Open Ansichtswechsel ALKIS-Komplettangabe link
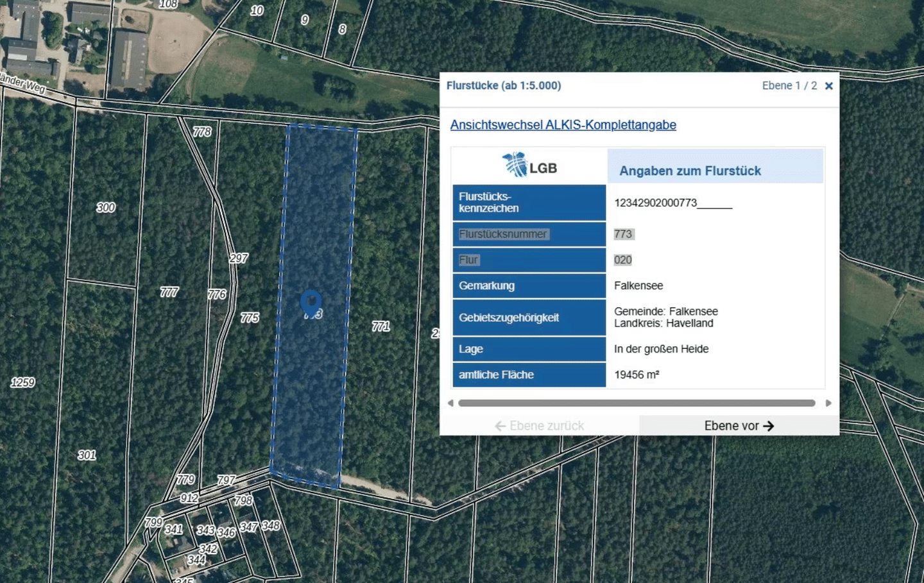The width and height of the screenshot is (924, 583). click(x=563, y=125)
